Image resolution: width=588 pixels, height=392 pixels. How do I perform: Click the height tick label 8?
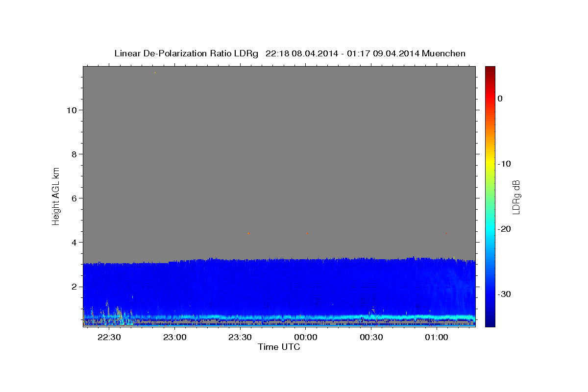[74, 154]
